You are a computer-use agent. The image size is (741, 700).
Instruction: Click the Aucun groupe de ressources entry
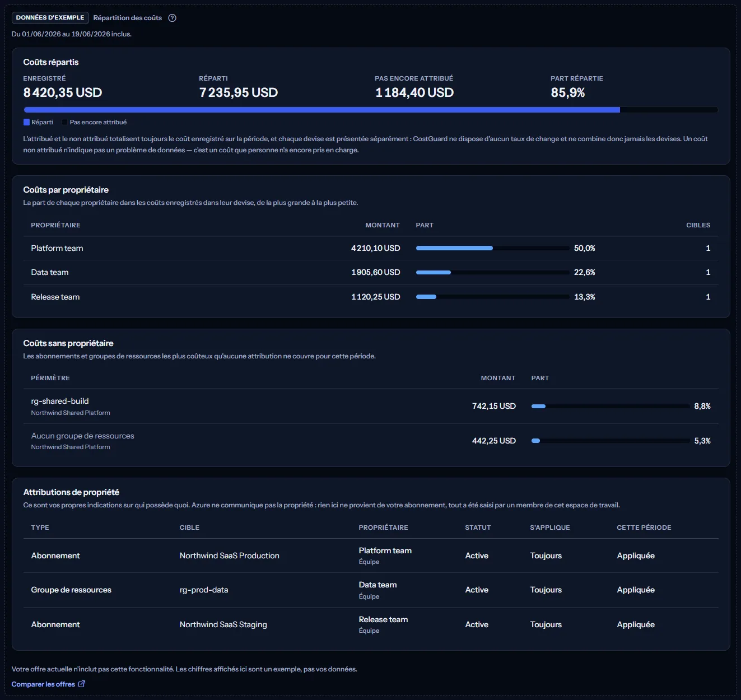[82, 436]
